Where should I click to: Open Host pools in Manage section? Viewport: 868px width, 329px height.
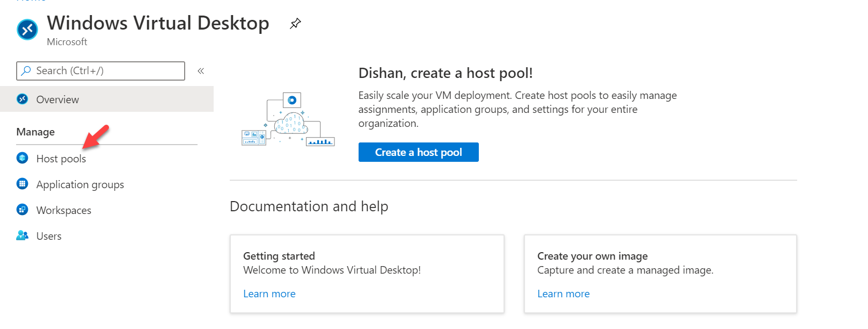61,159
